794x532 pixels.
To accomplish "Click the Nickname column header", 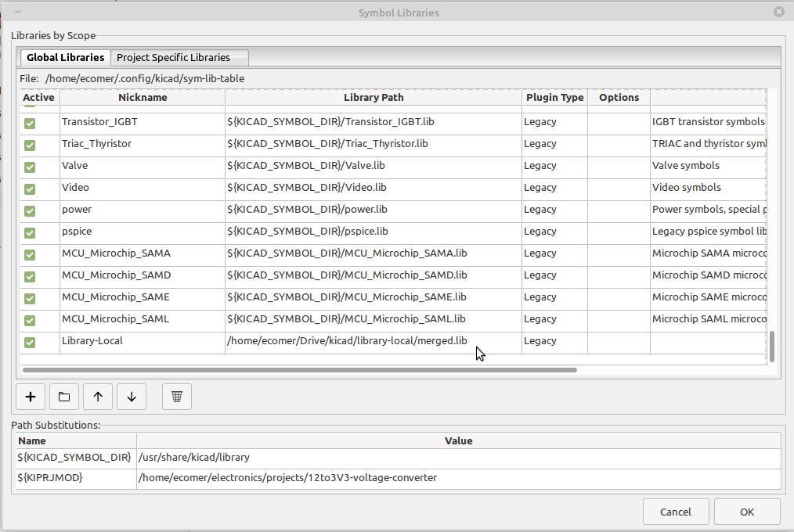I will click(x=143, y=98).
